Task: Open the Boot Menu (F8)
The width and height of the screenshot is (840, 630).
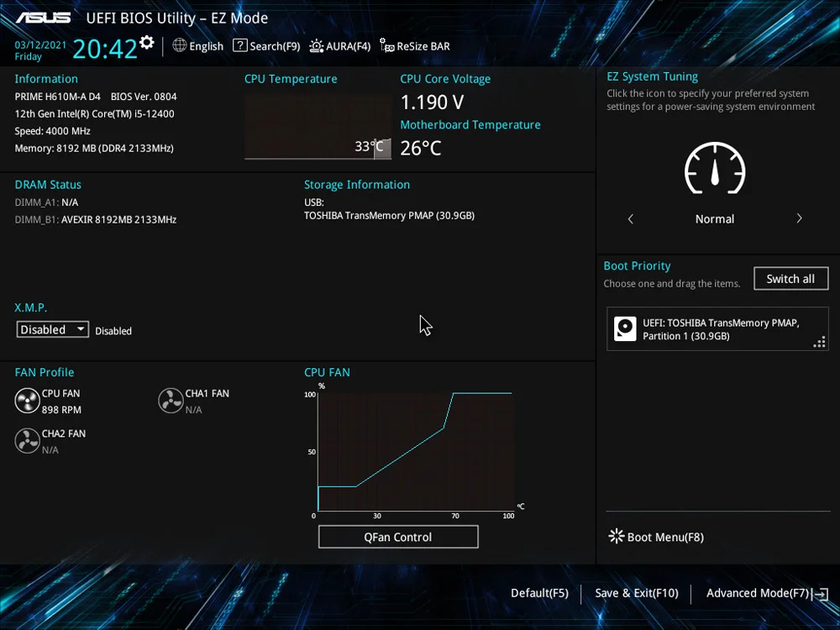Action: [656, 537]
